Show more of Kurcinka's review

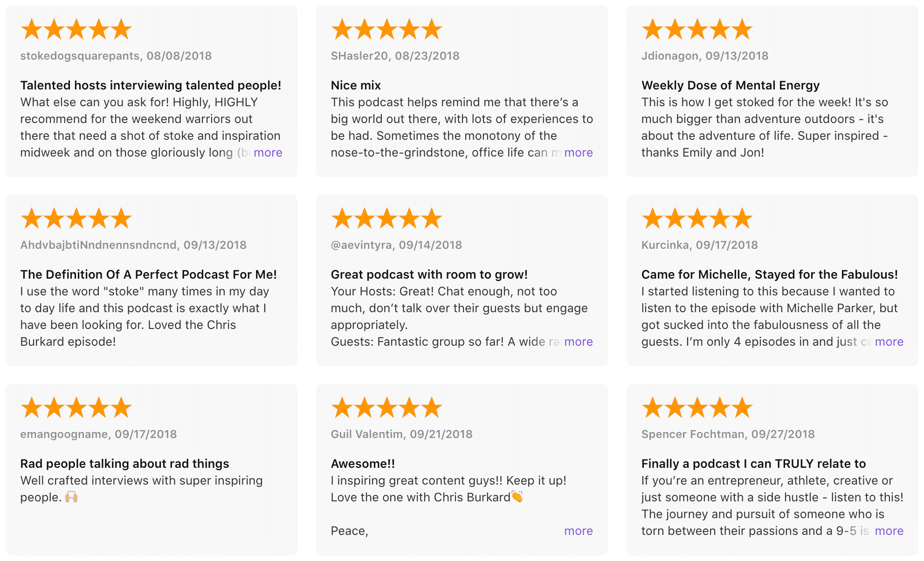pos(889,342)
